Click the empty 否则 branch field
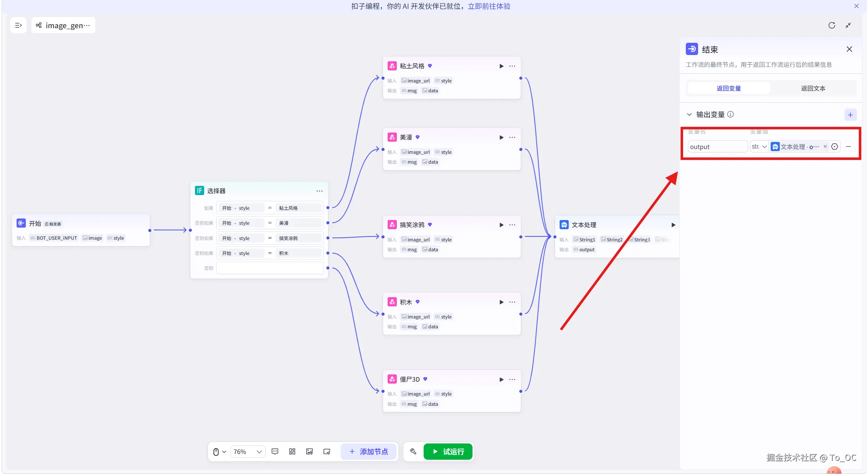 pos(270,268)
